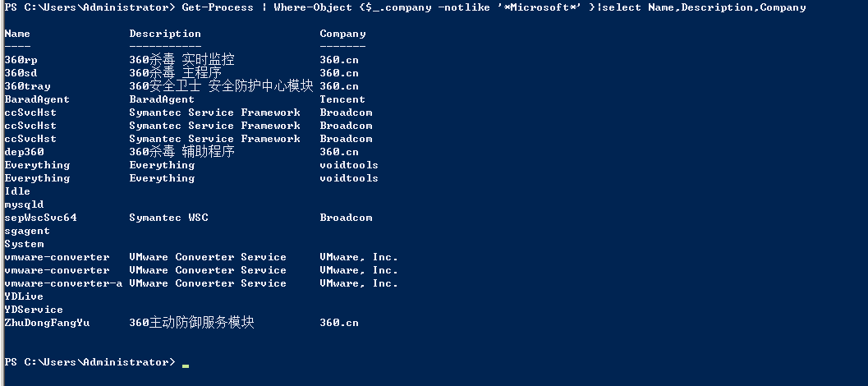
Task: Click the sepWscSvc64 process name
Action: coord(40,218)
